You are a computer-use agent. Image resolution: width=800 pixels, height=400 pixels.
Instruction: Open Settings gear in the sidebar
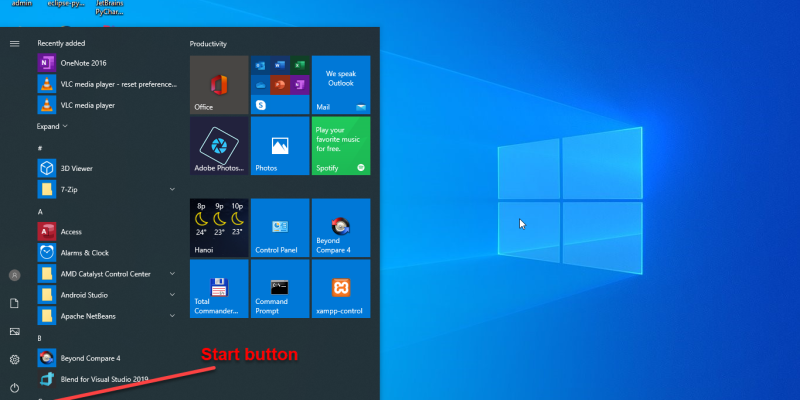[14, 359]
